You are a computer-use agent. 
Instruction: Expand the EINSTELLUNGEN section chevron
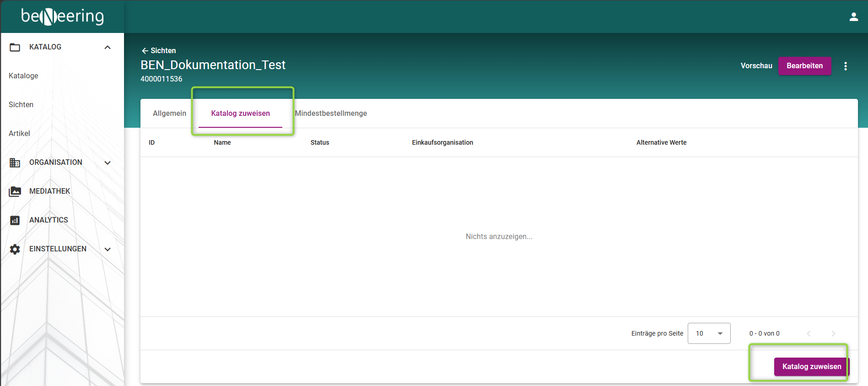click(108, 249)
